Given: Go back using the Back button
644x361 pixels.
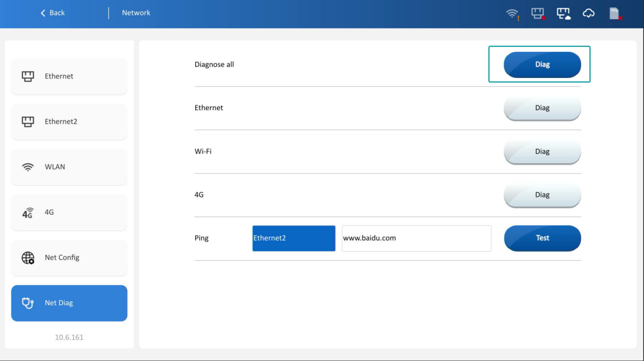Looking at the screenshot, I should [52, 13].
